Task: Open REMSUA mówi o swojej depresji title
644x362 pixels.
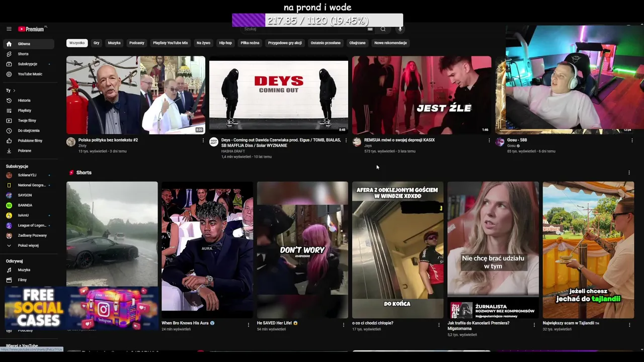Action: pos(399,140)
